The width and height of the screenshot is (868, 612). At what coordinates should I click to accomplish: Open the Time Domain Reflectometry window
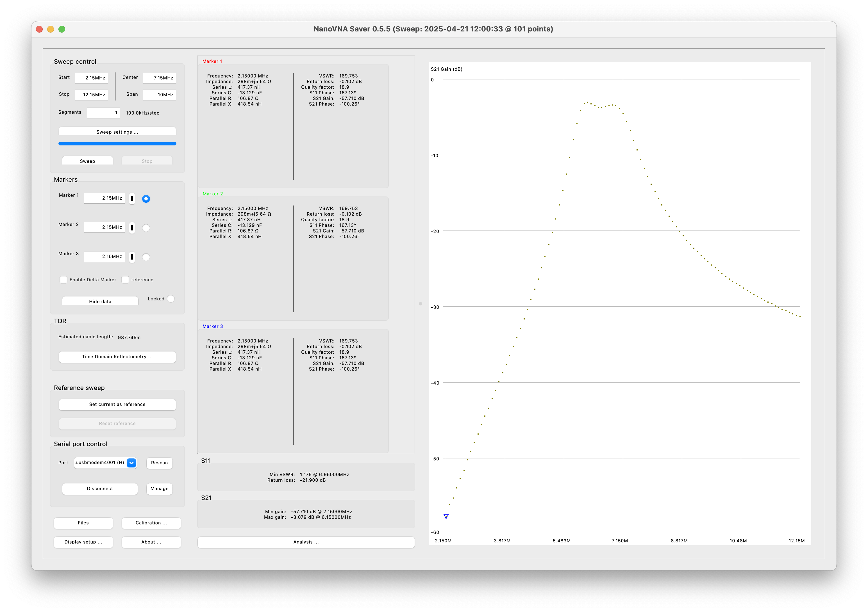pyautogui.click(x=117, y=357)
